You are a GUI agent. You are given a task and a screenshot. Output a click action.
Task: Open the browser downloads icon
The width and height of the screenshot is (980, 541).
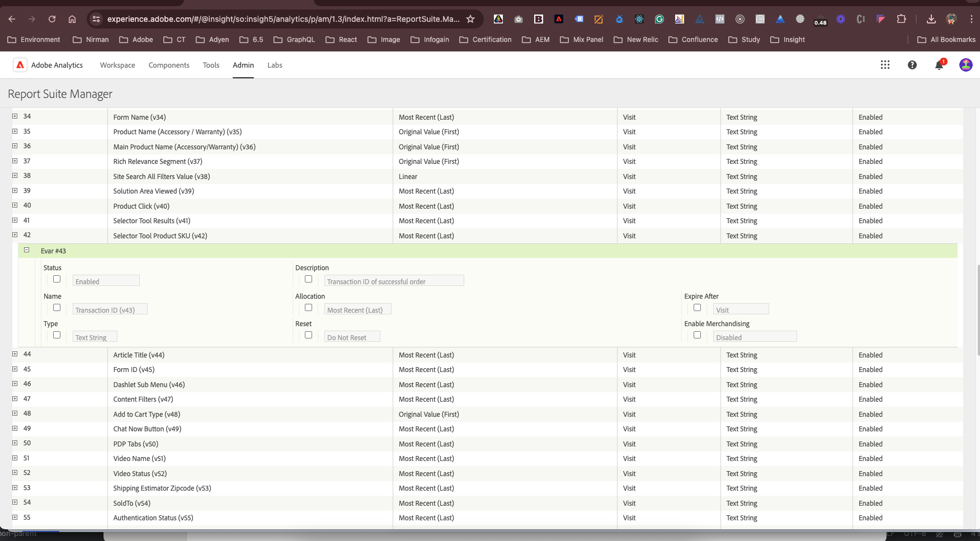931,19
